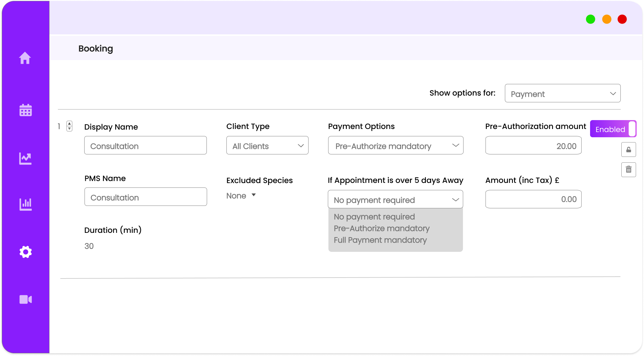Click the row order stepper arrows
This screenshot has width=644, height=356.
click(x=70, y=126)
